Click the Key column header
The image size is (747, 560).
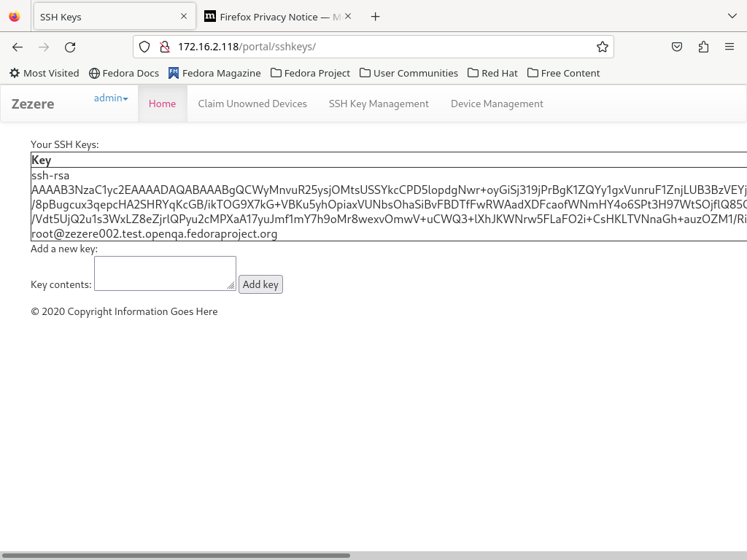(x=42, y=160)
